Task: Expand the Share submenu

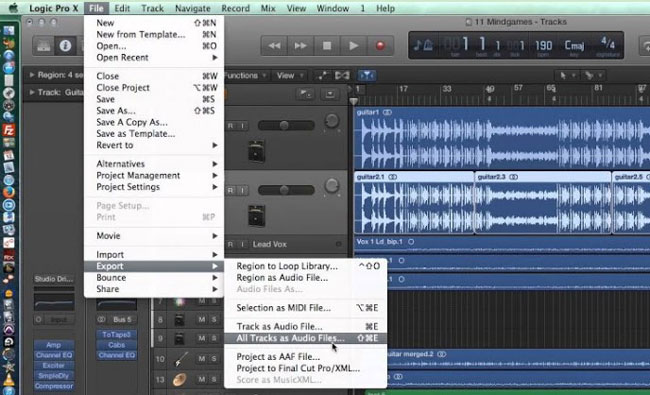Action: point(154,289)
